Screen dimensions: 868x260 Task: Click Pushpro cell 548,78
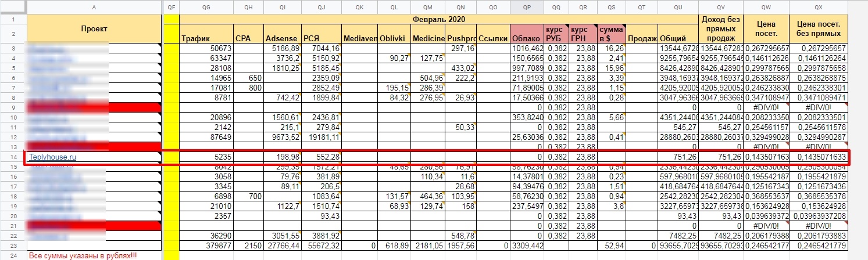(x=462, y=236)
